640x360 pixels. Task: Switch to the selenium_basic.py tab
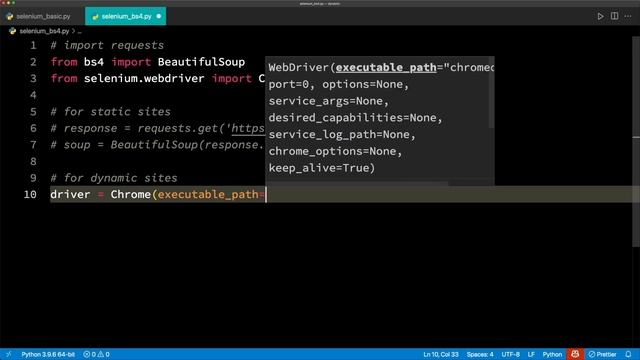(43, 16)
